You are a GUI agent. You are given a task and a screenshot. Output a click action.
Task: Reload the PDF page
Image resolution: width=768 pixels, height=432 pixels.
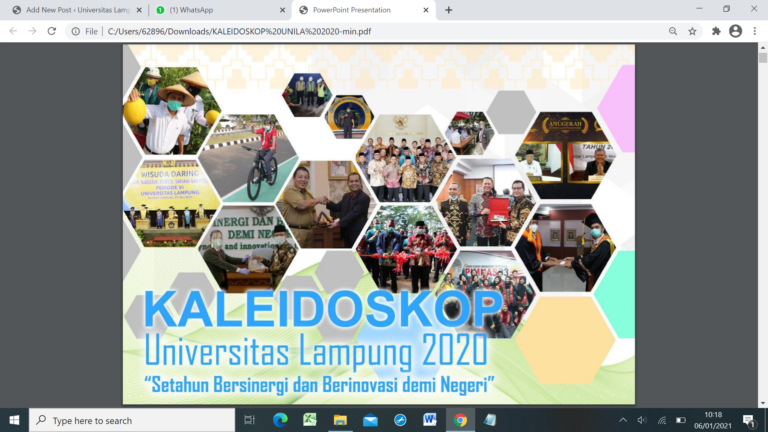click(x=51, y=31)
